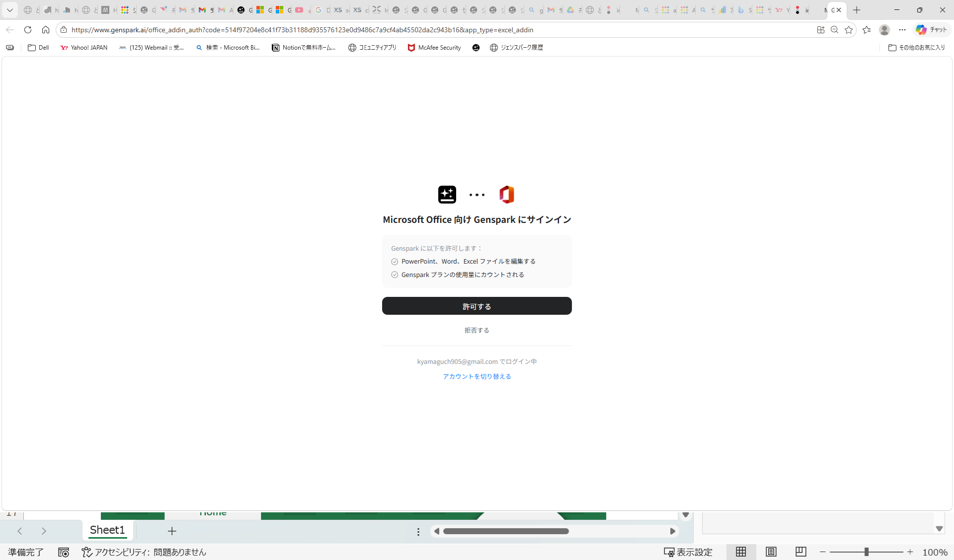The image size is (954, 560).
Task: Switch Excel to Normal grid view
Action: 740,552
